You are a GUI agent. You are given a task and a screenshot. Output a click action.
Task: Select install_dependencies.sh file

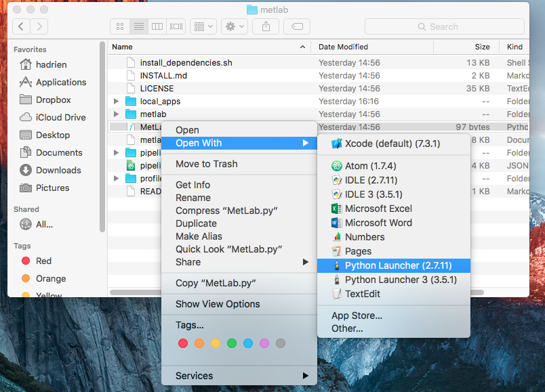point(318,62)
